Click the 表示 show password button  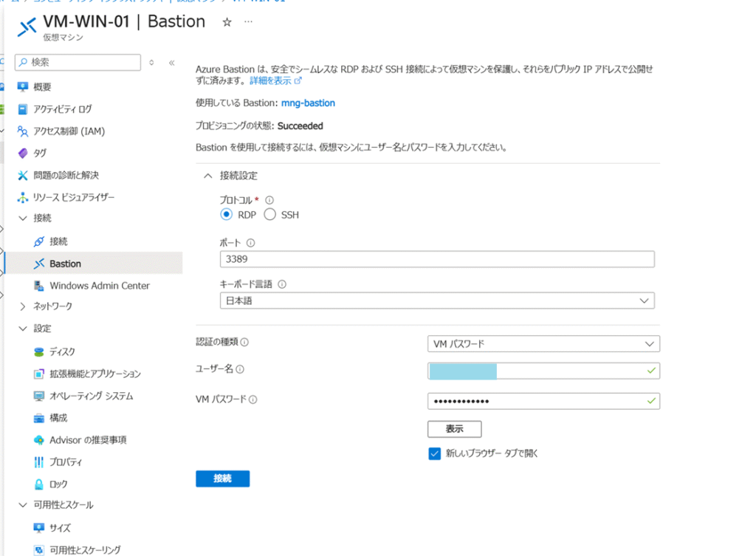click(x=454, y=429)
